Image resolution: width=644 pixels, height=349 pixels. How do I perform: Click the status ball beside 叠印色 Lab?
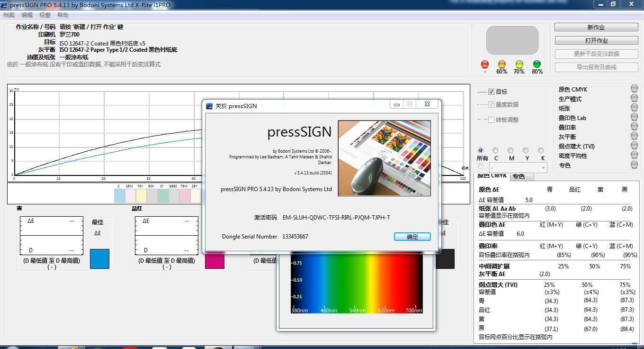[x=634, y=117]
